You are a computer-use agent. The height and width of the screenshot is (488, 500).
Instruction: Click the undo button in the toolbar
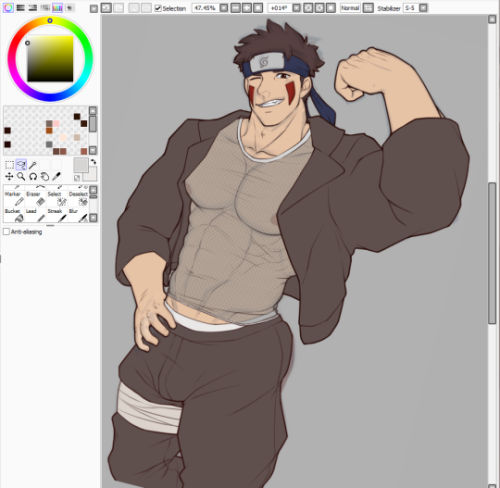[x=106, y=8]
